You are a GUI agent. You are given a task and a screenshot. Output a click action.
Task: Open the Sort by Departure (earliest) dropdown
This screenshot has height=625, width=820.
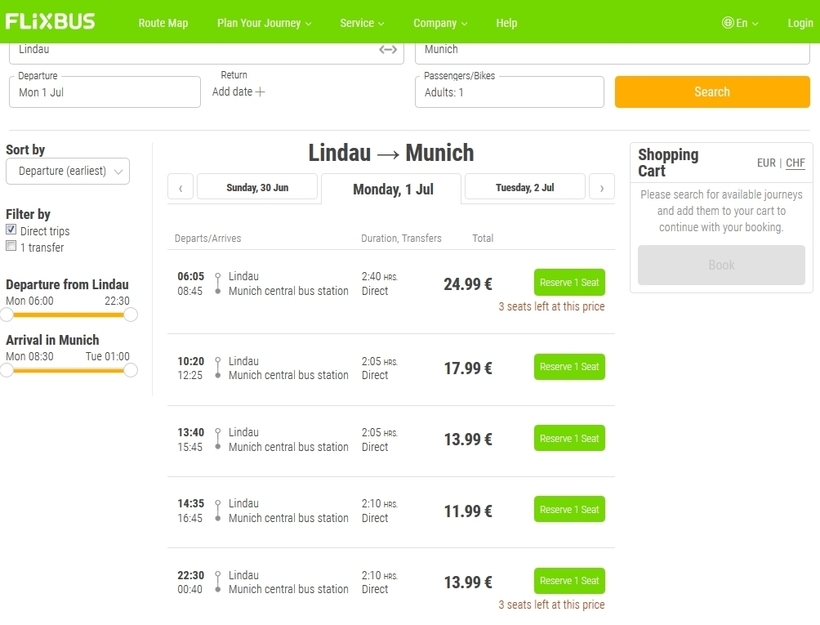(67, 171)
